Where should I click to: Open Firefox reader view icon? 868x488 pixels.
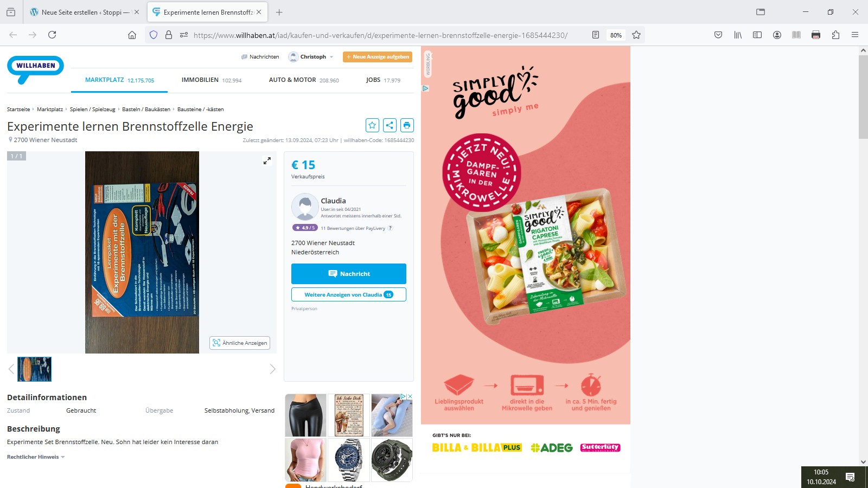click(x=596, y=35)
